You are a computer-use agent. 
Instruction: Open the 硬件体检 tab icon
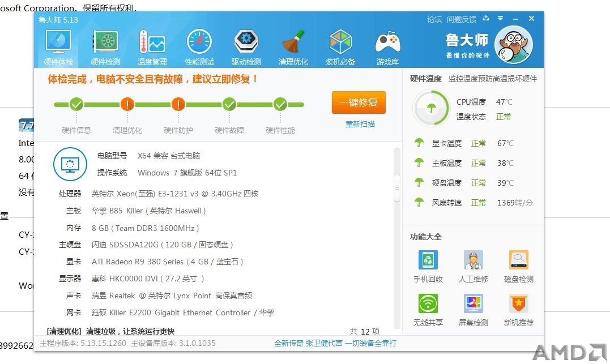pyautogui.click(x=58, y=42)
